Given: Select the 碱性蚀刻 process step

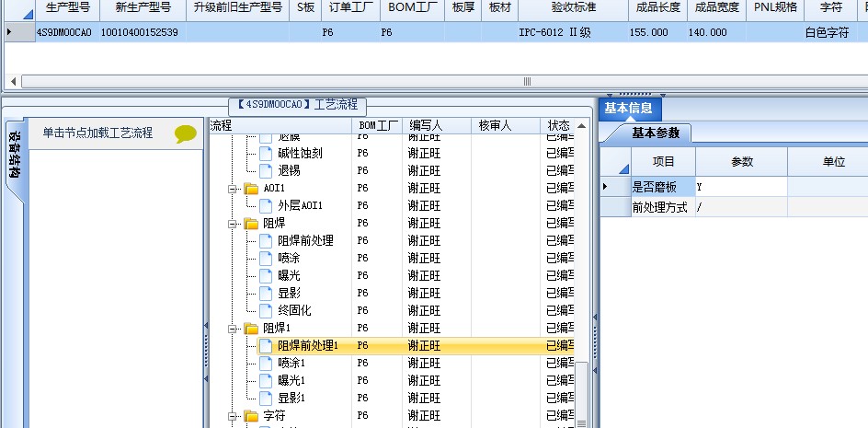Looking at the screenshot, I should coord(300,154).
